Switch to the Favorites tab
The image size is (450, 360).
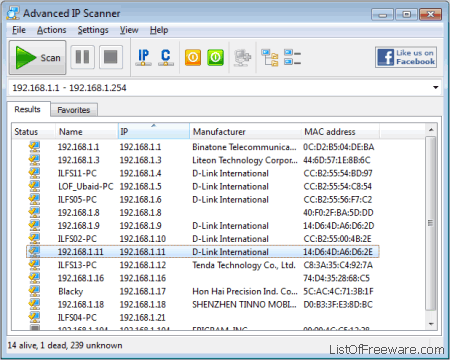tap(74, 110)
